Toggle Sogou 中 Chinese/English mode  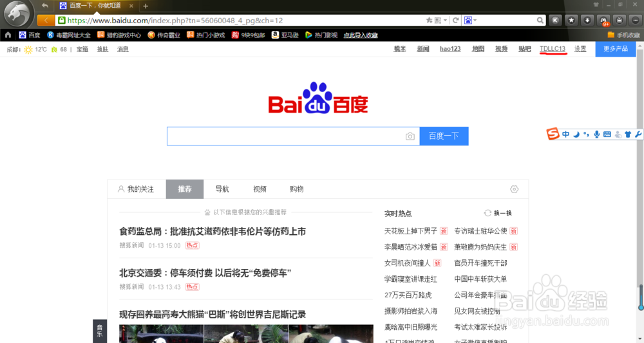click(x=566, y=134)
